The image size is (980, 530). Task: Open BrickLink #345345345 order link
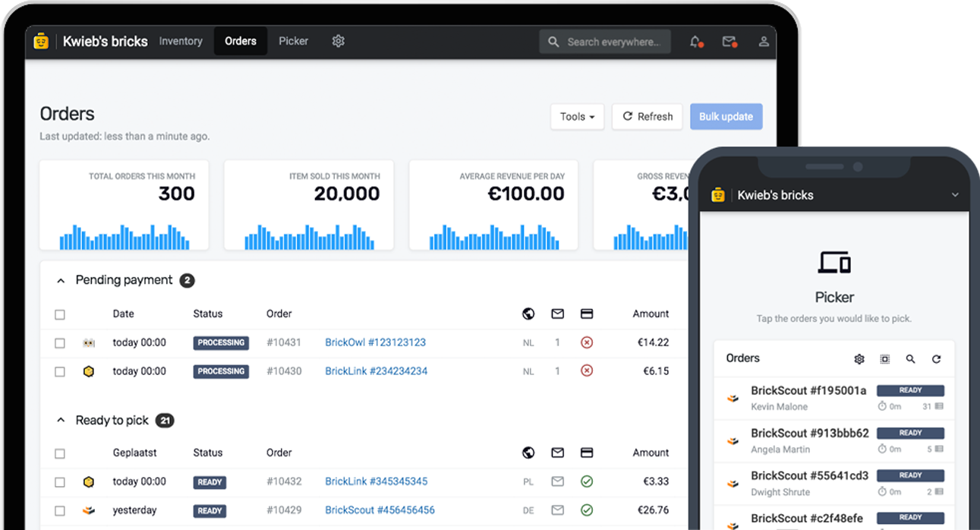pyautogui.click(x=376, y=481)
